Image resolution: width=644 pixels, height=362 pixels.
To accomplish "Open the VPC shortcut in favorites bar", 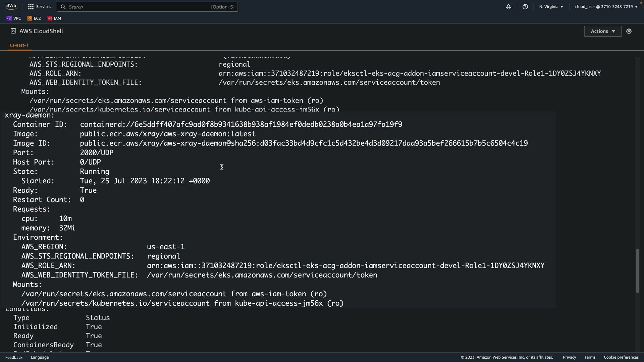I will point(14,18).
